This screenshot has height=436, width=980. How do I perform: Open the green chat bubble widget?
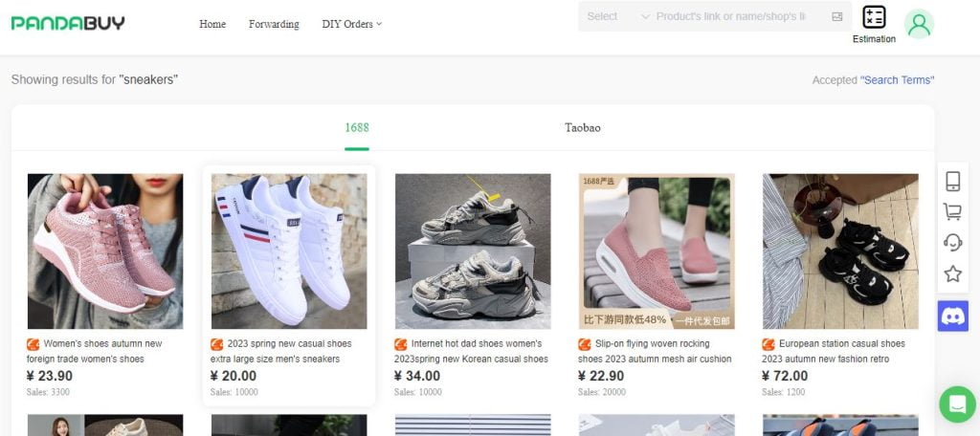tap(956, 403)
